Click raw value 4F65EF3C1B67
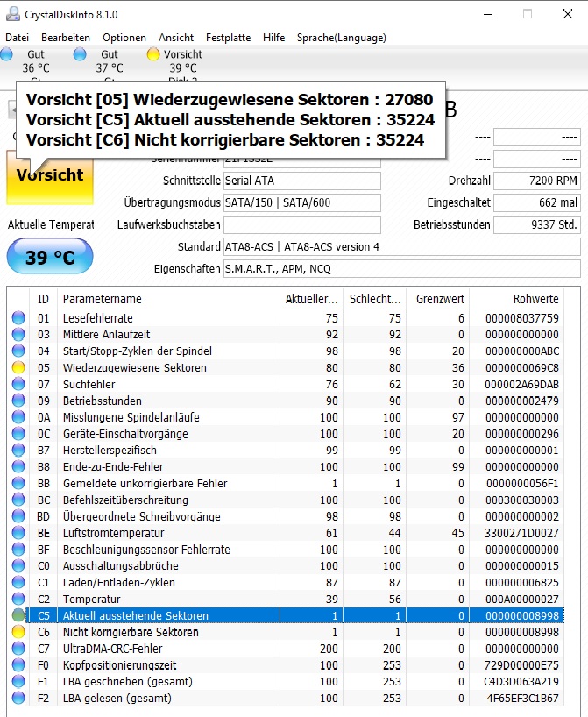The height and width of the screenshot is (717, 588). click(x=522, y=699)
